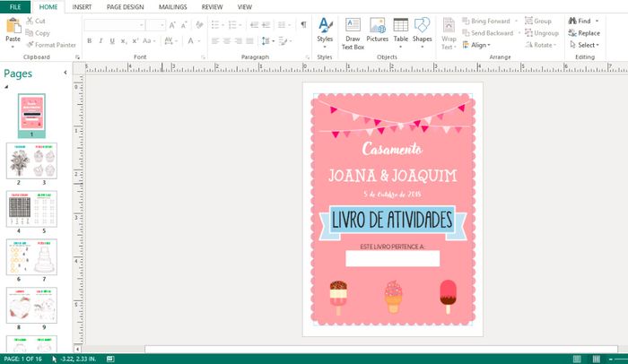The image size is (628, 364).
Task: Toggle paragraph marks display
Action: coord(303,25)
